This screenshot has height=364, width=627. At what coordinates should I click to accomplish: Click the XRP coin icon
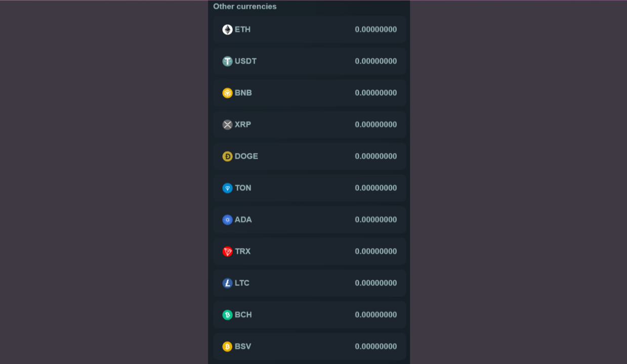coord(227,125)
